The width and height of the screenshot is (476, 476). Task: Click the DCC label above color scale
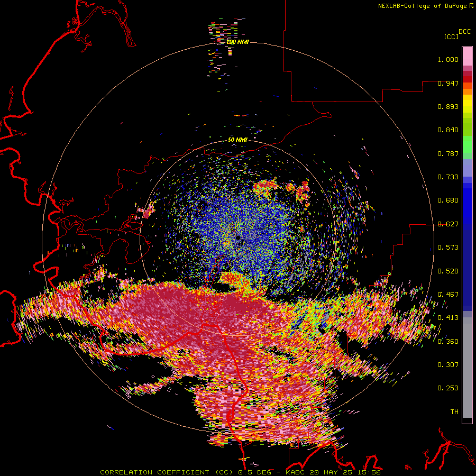464,32
